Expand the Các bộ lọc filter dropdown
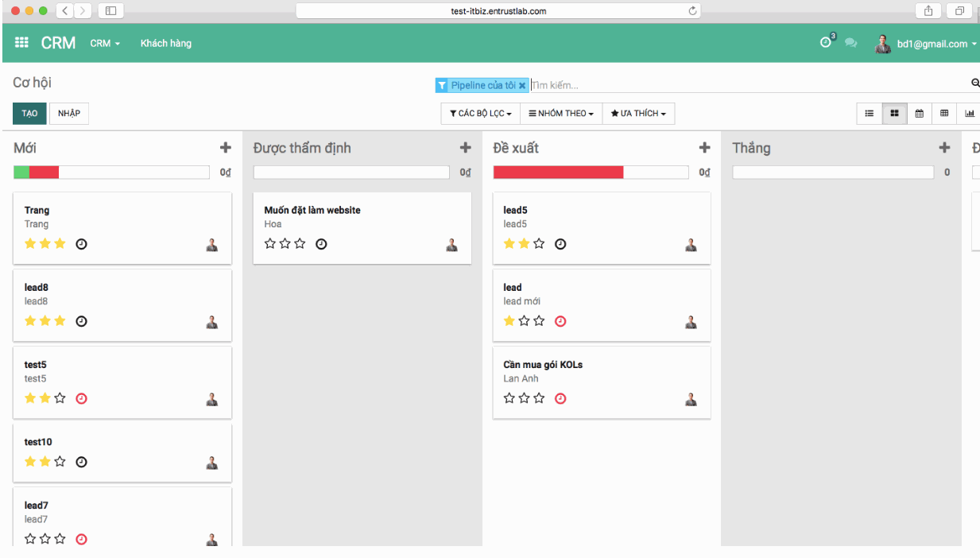980x558 pixels. pyautogui.click(x=480, y=114)
